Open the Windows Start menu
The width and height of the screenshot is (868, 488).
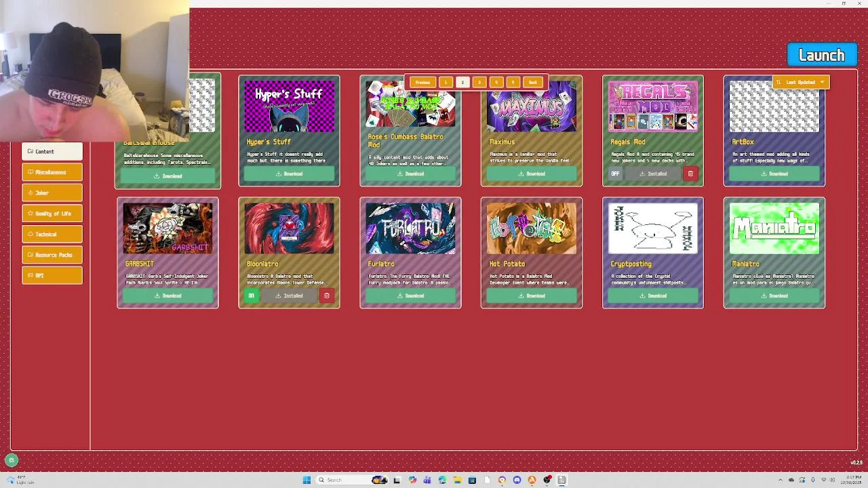[307, 480]
